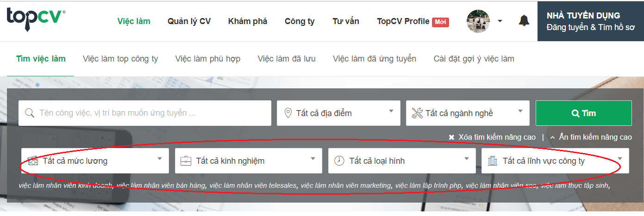Open the Tất cả địa điểm dropdown
This screenshot has height=216, width=644.
(x=338, y=113)
